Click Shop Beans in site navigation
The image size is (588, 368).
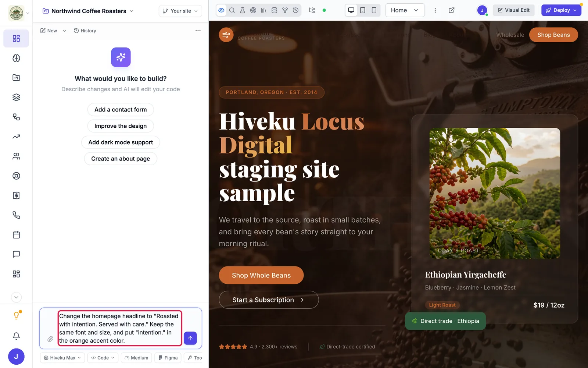pos(553,35)
